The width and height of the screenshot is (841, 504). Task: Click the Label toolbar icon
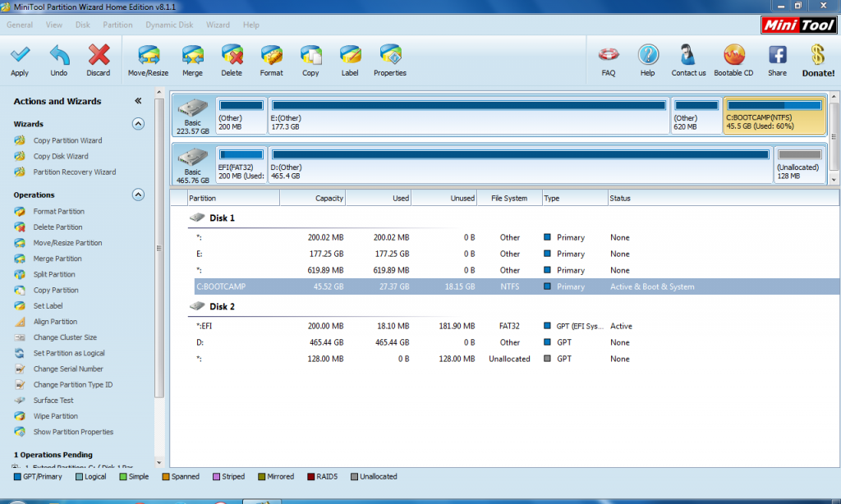click(x=350, y=55)
